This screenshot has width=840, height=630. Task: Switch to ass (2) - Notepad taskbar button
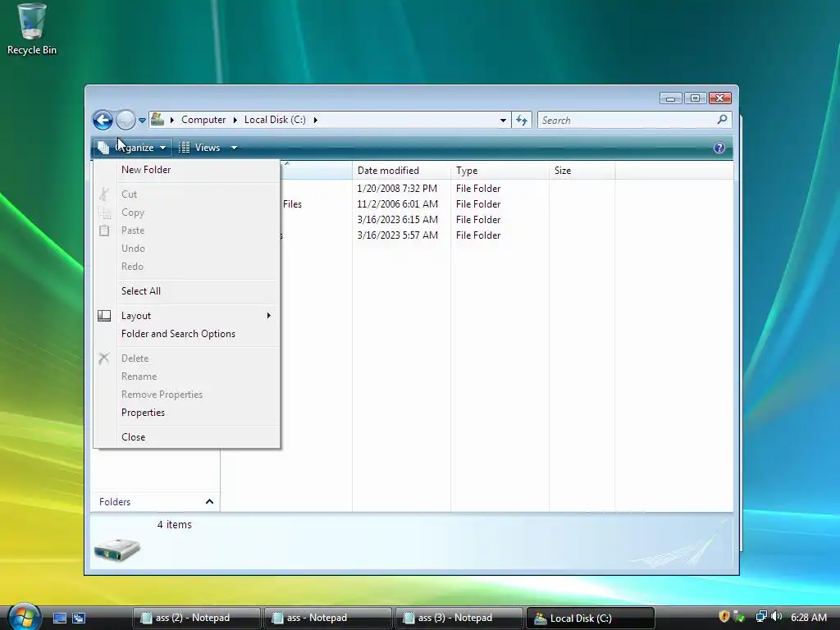197,619
